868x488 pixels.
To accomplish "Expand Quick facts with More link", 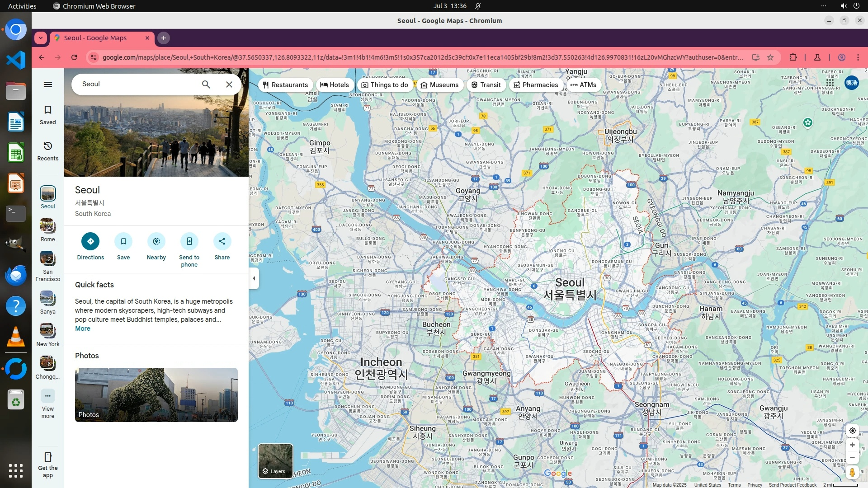I will (82, 328).
